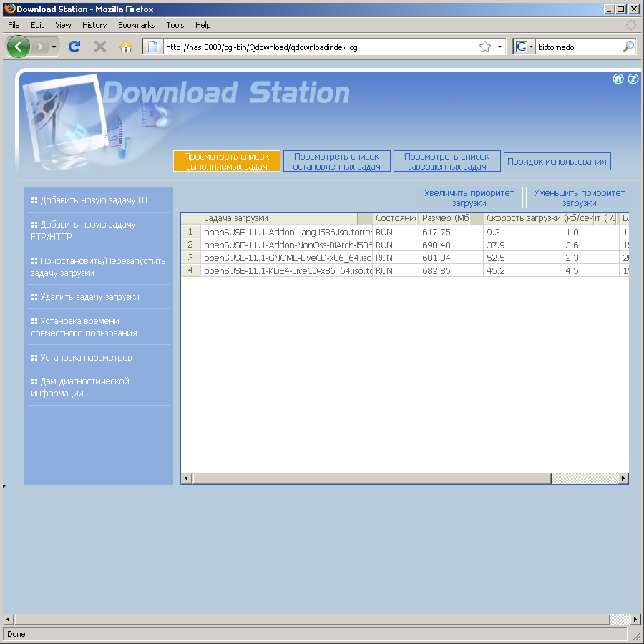Click row number 3 cell

(x=190, y=258)
